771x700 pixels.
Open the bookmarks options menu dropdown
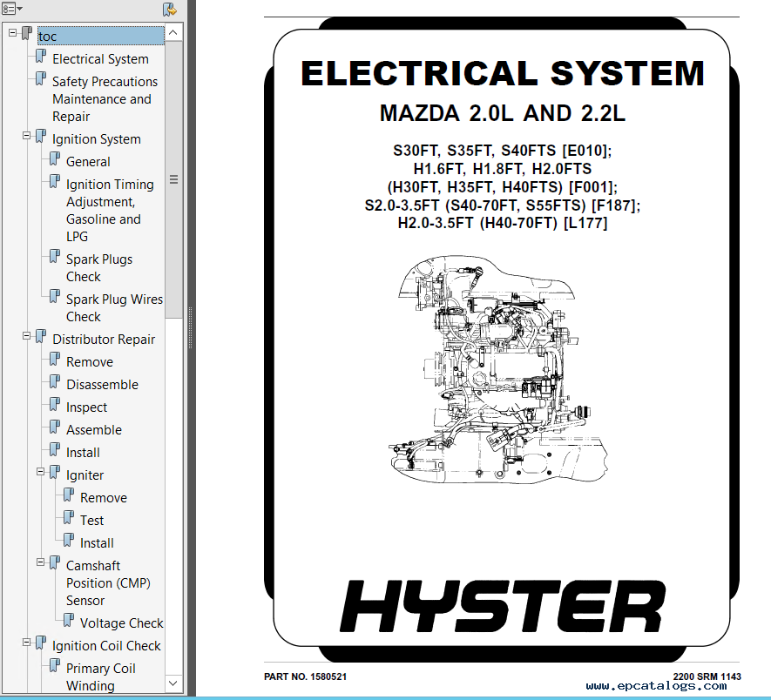(x=12, y=9)
